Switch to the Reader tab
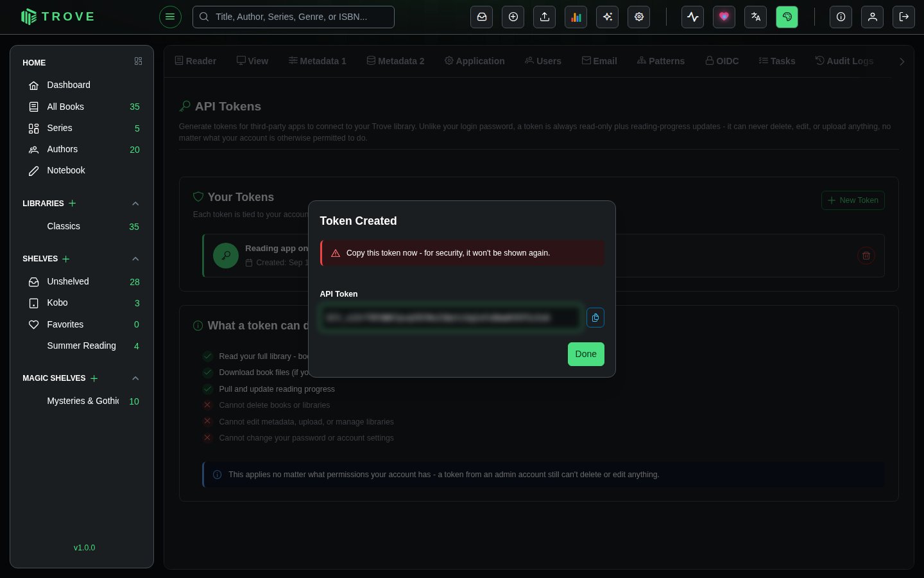The height and width of the screenshot is (578, 924). tap(196, 61)
